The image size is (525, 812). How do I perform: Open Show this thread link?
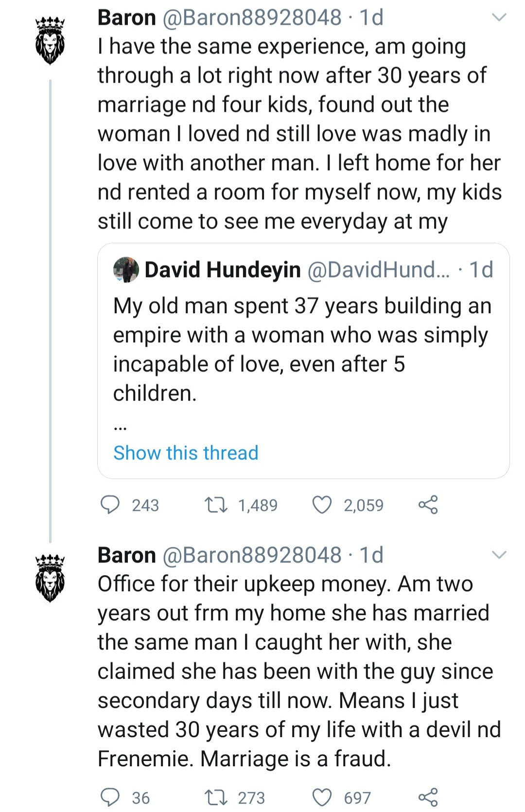185,453
